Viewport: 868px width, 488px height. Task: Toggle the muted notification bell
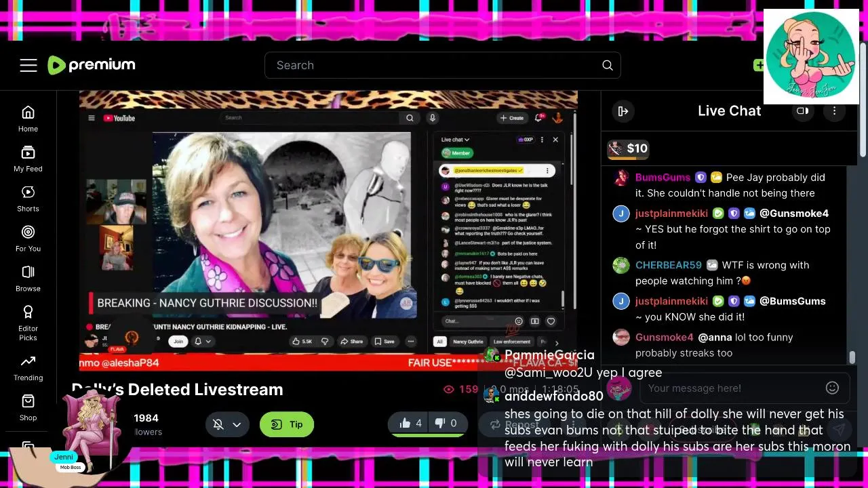pos(218,424)
